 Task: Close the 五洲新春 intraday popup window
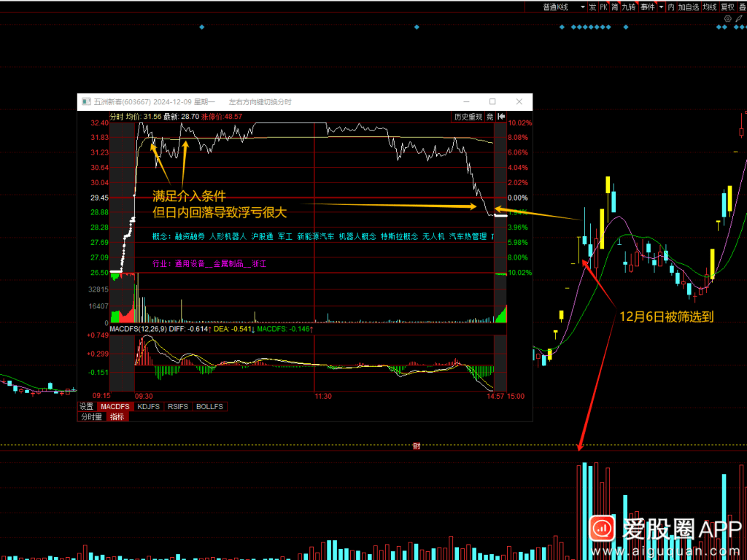click(519, 101)
